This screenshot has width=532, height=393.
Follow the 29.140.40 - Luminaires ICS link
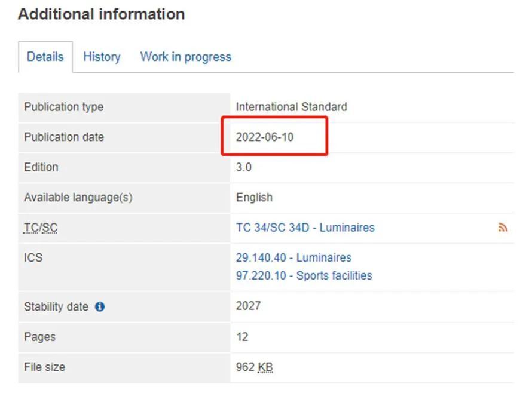click(x=293, y=258)
